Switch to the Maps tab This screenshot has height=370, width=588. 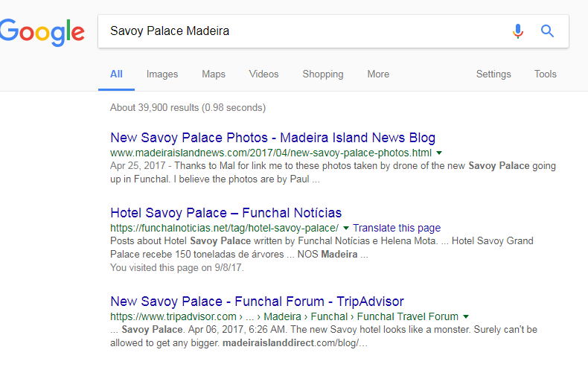[x=214, y=74]
